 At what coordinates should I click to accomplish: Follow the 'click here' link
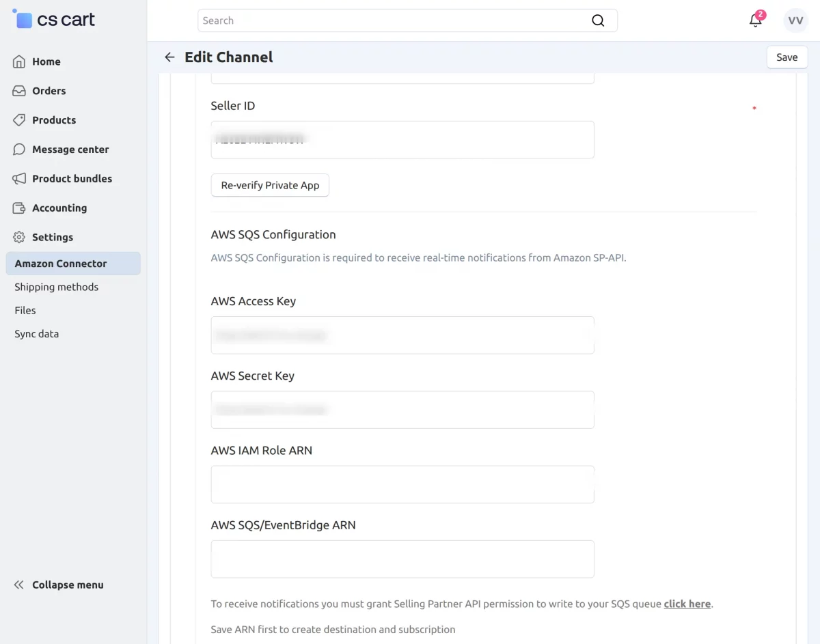coord(687,604)
